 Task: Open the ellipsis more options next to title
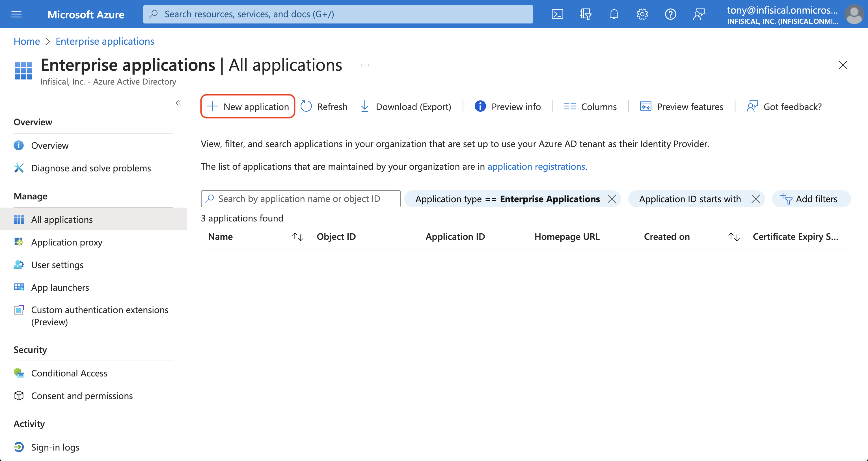(365, 65)
